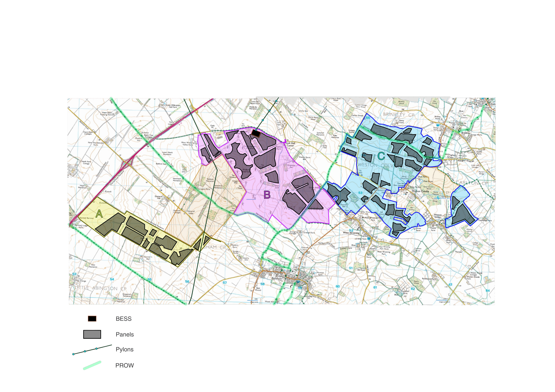Image resolution: width=555 pixels, height=392 pixels.
Task: Click the BRINKLEY CP parish label
Action: coord(399,115)
